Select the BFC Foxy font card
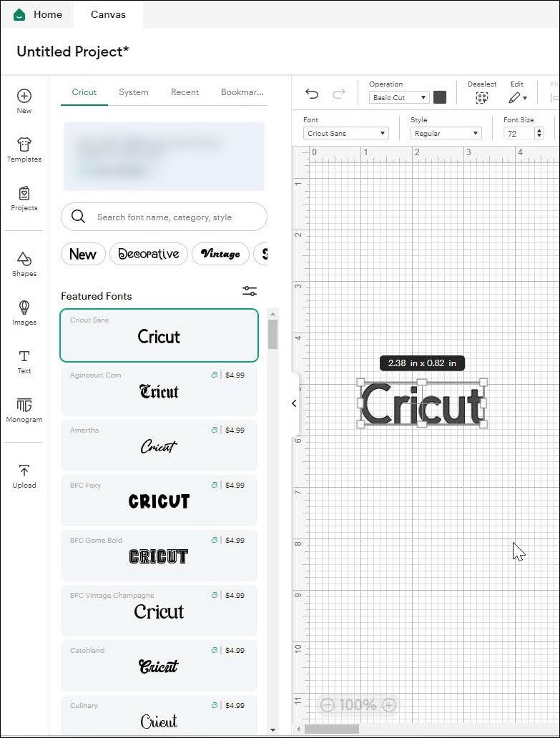This screenshot has width=560, height=738. [x=159, y=501]
